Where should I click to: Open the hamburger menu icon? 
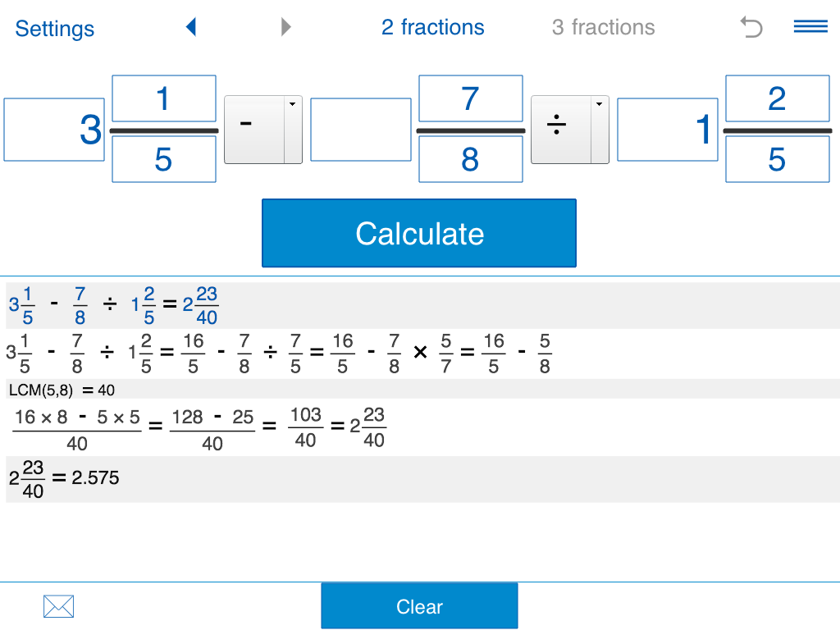coord(810,27)
